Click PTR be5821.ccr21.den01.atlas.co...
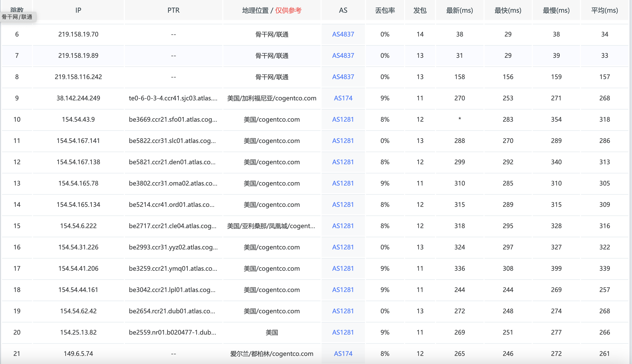 tap(172, 162)
